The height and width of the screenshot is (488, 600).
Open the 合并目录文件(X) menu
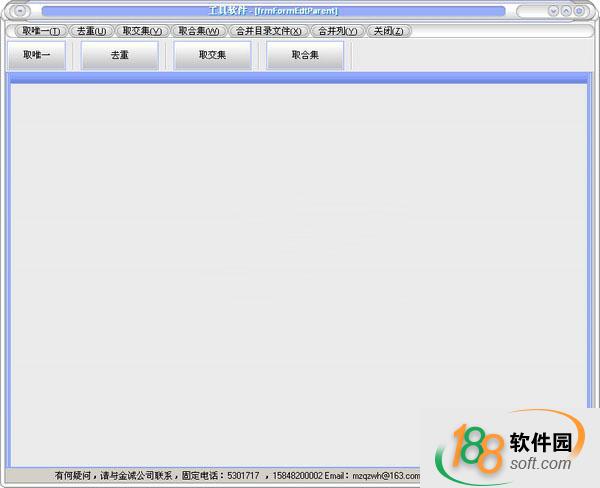[x=268, y=31]
